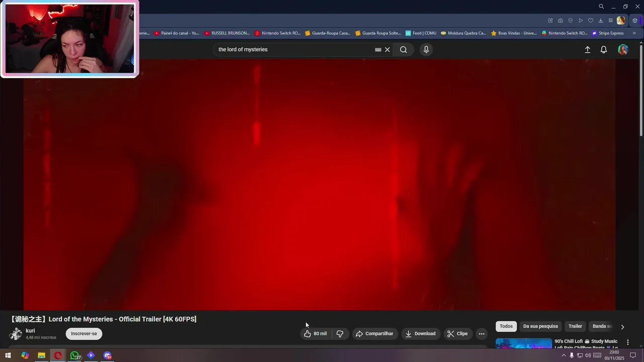
Task: Open options for 90's Chill Lofi video
Action: click(x=627, y=342)
